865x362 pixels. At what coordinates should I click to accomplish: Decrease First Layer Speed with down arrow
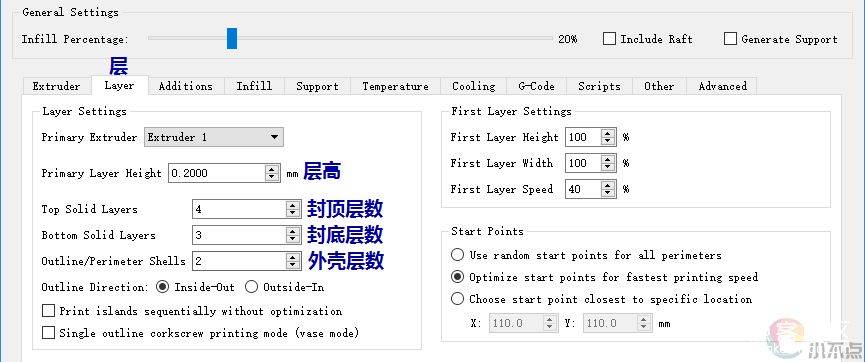pyautogui.click(x=607, y=194)
